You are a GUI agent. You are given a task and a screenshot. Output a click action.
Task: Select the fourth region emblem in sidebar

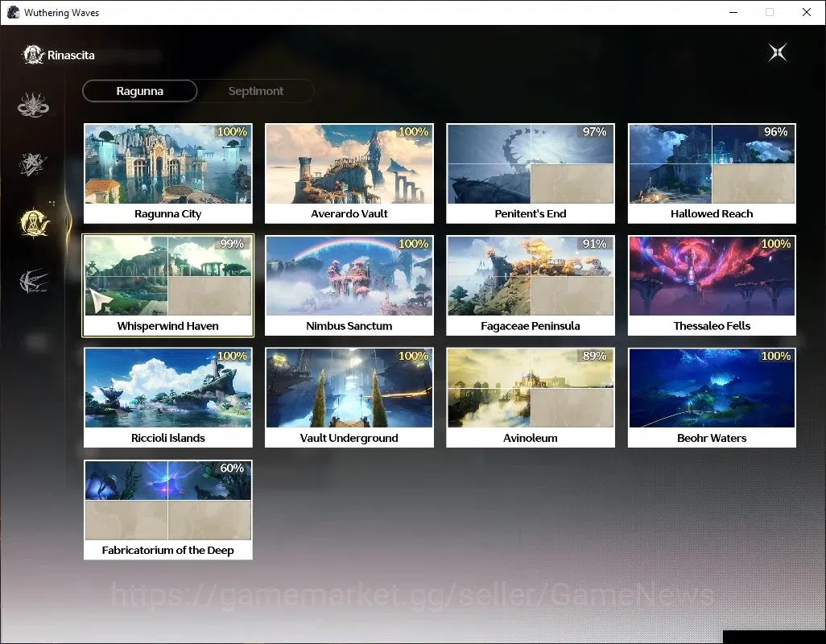click(34, 281)
